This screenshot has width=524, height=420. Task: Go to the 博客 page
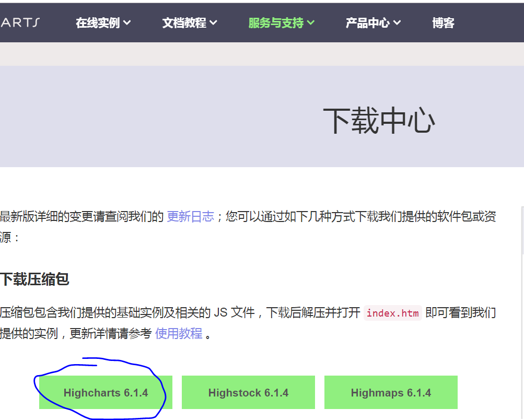pos(443,22)
